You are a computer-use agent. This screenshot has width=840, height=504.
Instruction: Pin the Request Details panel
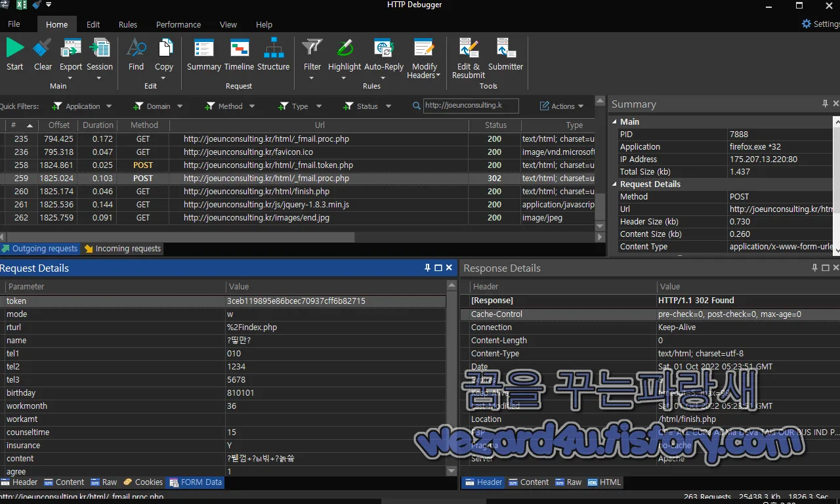427,268
